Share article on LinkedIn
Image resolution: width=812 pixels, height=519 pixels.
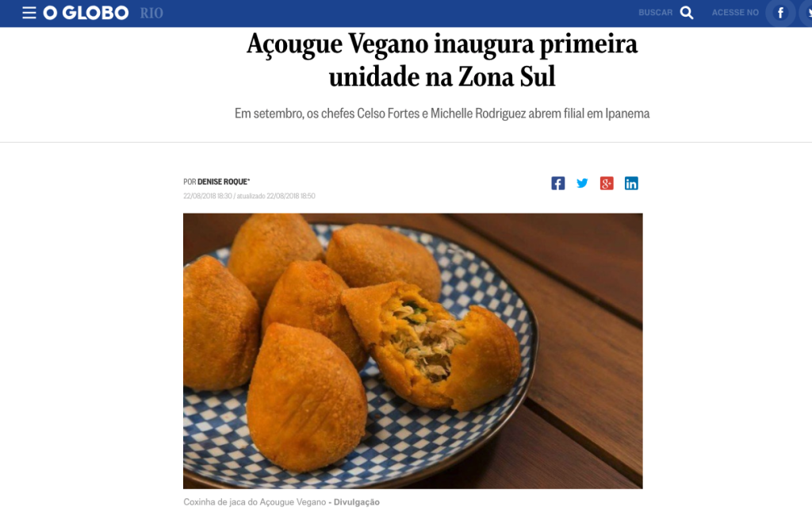[630, 183]
